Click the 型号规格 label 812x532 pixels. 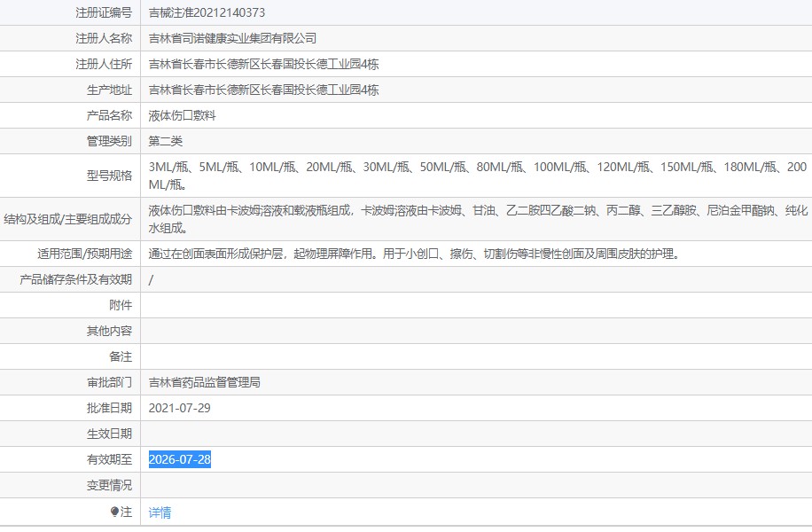(109, 176)
